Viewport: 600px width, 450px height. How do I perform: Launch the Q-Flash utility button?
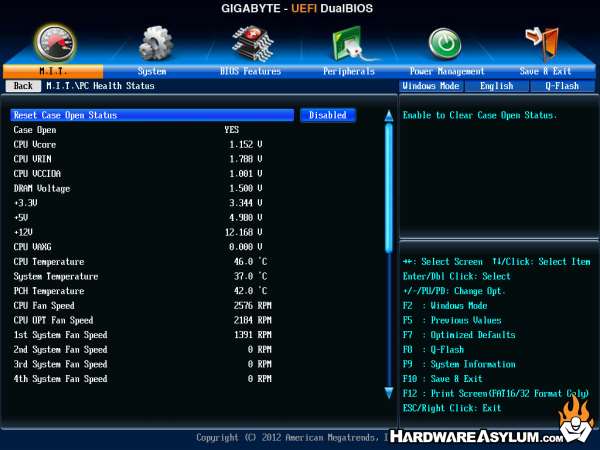click(x=562, y=86)
